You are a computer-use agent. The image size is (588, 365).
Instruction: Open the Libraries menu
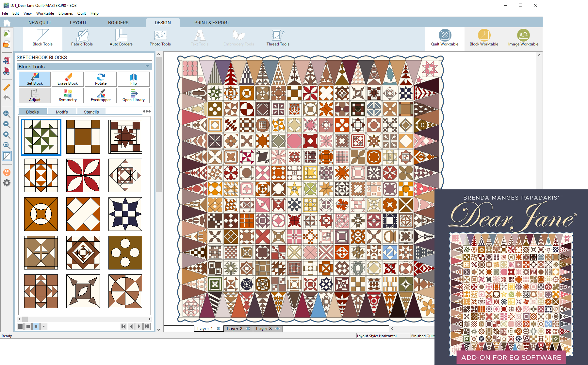pos(66,13)
